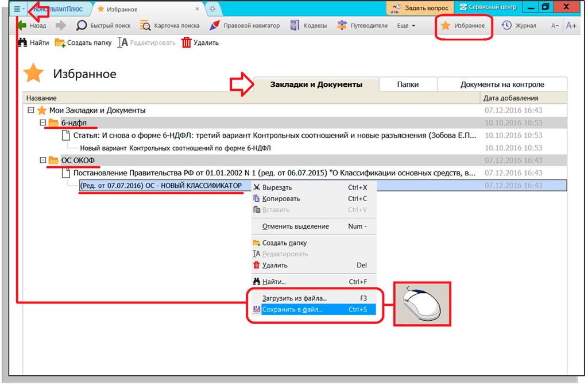Click document icon of Постановление Правительства row

click(x=65, y=172)
